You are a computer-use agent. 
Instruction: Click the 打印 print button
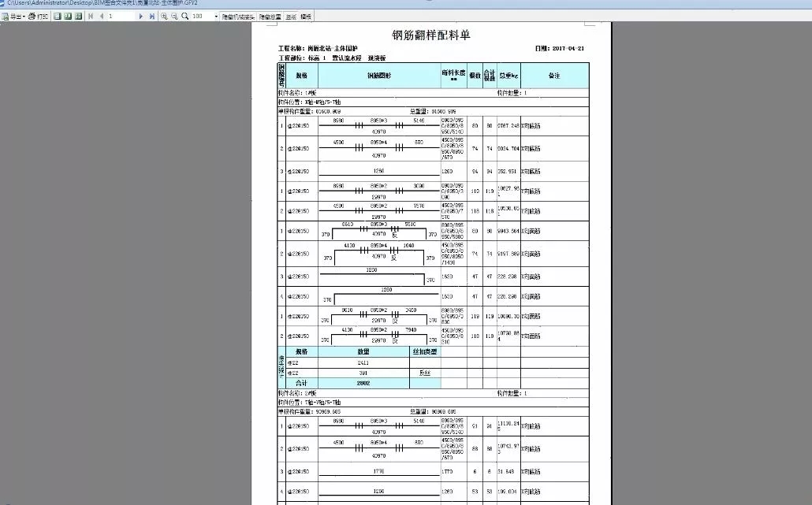(39, 17)
